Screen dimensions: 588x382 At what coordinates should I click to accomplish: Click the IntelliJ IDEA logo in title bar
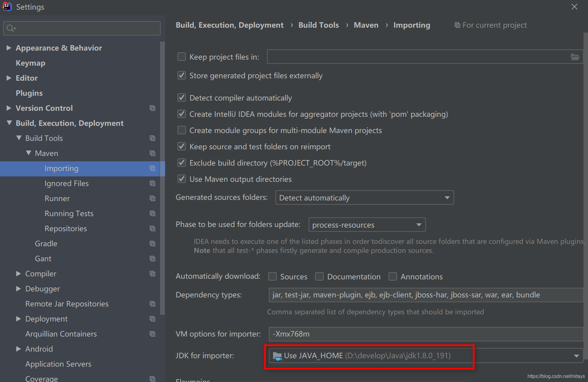(x=7, y=6)
